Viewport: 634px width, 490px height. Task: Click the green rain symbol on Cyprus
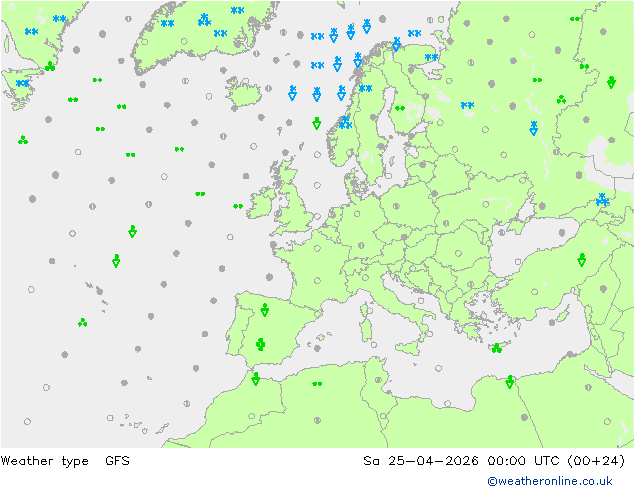pos(497,348)
